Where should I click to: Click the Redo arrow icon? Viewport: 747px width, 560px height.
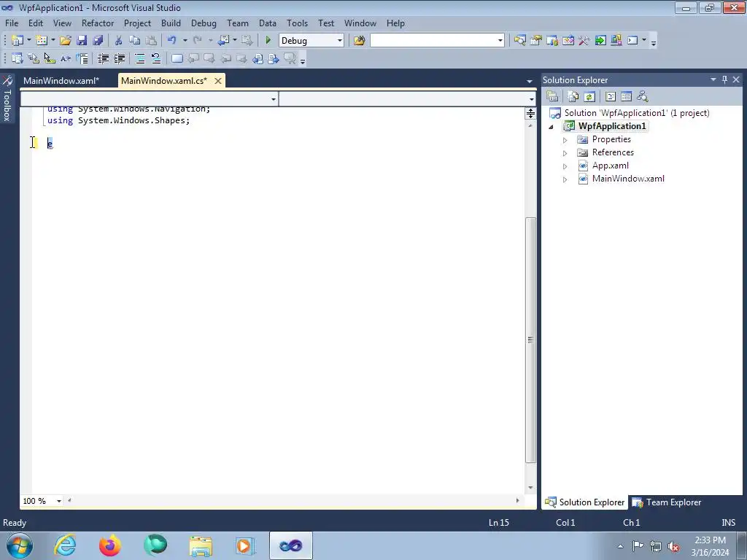(x=197, y=41)
